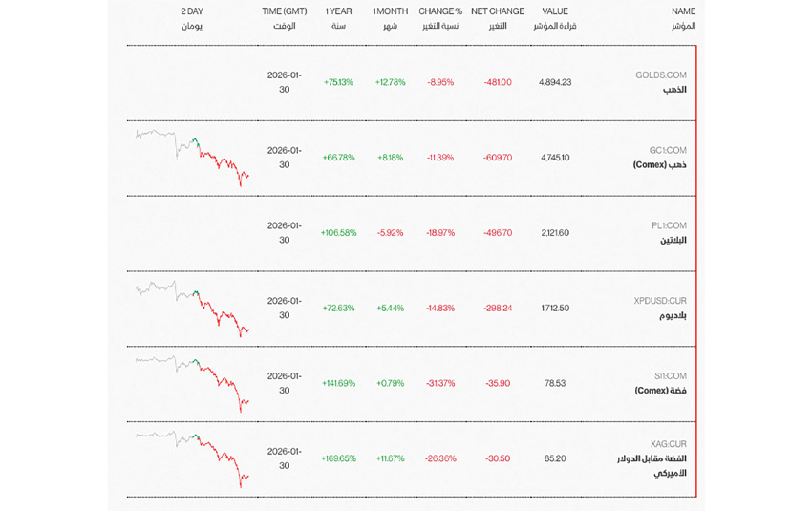Image resolution: width=812 pixels, height=511 pixels.
Task: Click the 2 DAY column header
Action: pos(192,11)
